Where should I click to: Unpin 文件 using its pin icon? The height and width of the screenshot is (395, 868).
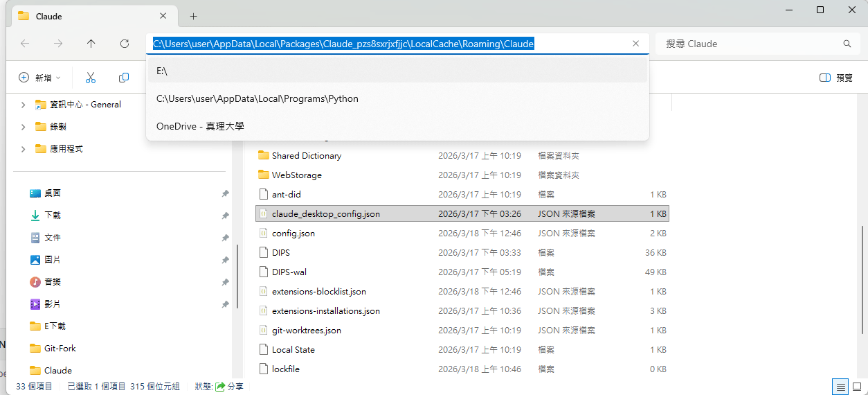225,238
